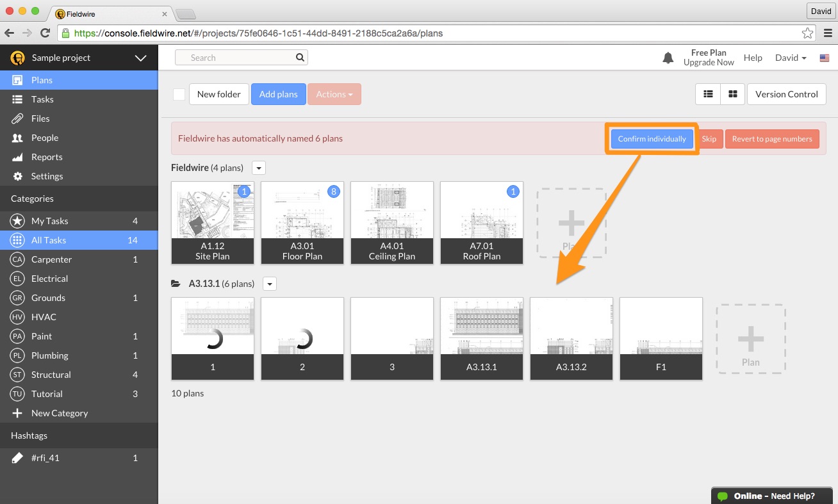
Task: Select the #rfi_41 hashtag
Action: 79,458
